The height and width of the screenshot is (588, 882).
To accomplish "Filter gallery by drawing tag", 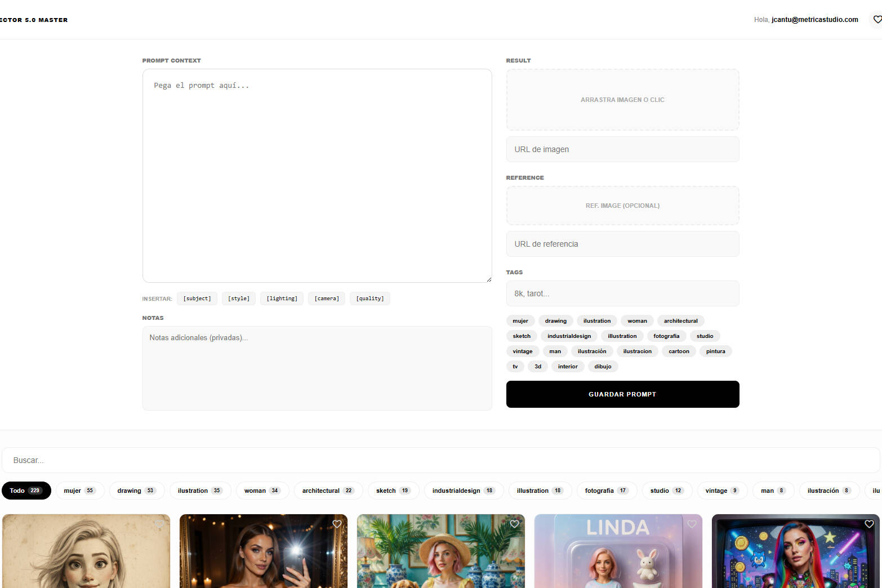I will click(136, 491).
